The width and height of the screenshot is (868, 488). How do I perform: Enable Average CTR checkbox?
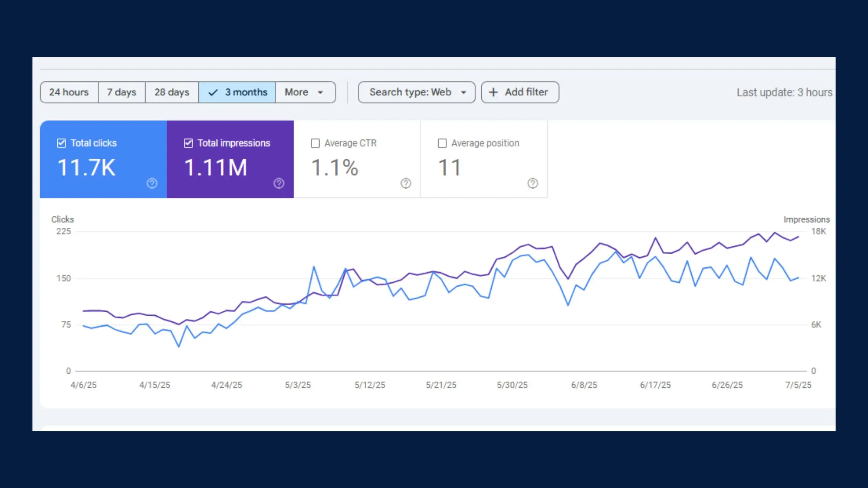[315, 143]
